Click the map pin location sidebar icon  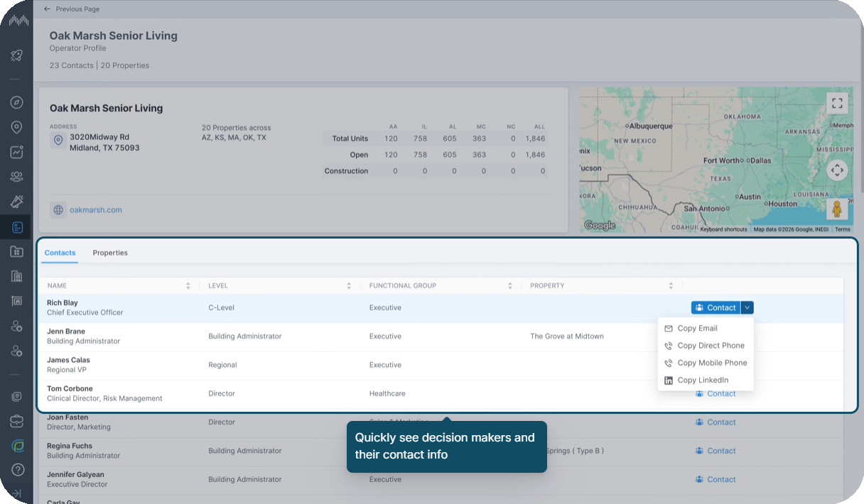coord(16,127)
